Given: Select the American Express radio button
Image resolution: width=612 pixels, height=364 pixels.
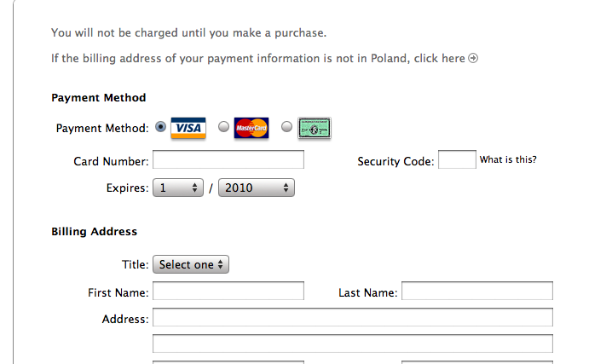Looking at the screenshot, I should (x=287, y=127).
